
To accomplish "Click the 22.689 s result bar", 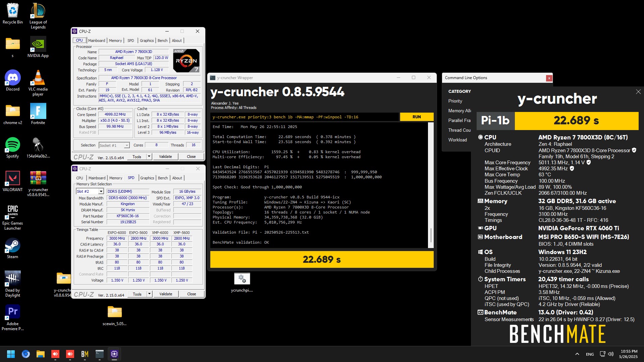I will tap(322, 259).
